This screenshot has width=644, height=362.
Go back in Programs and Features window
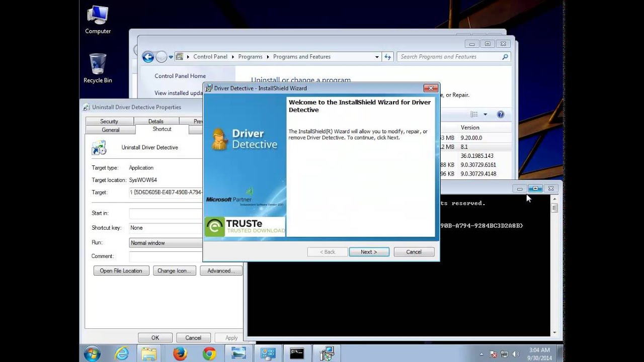[x=148, y=57]
